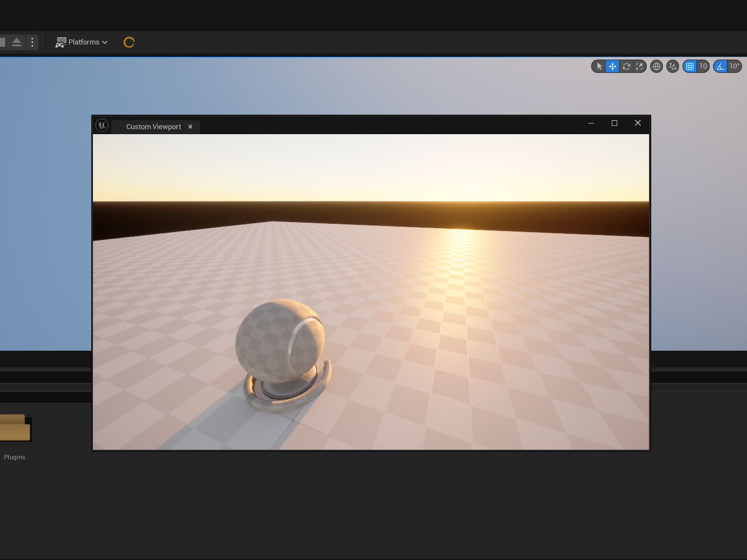Open the play options three-dot menu

coord(32,42)
